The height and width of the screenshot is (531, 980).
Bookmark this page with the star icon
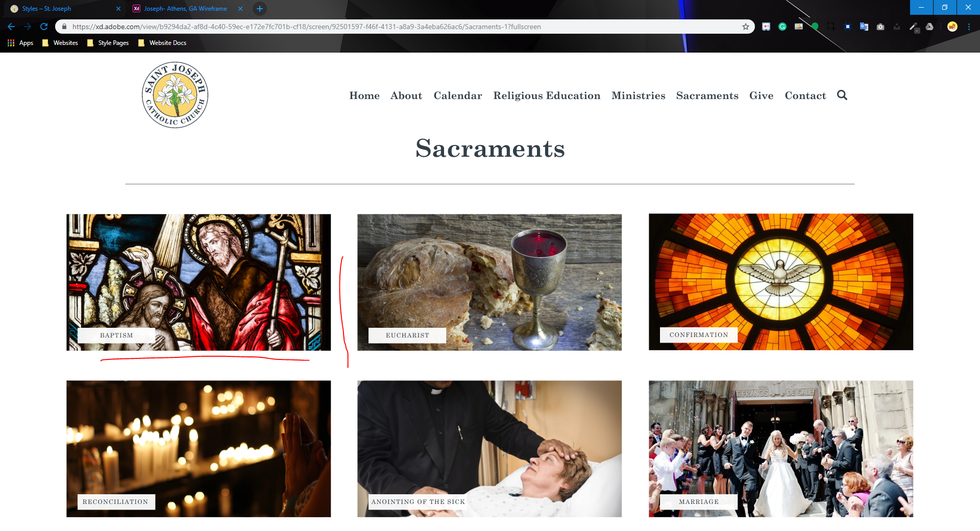point(746,27)
